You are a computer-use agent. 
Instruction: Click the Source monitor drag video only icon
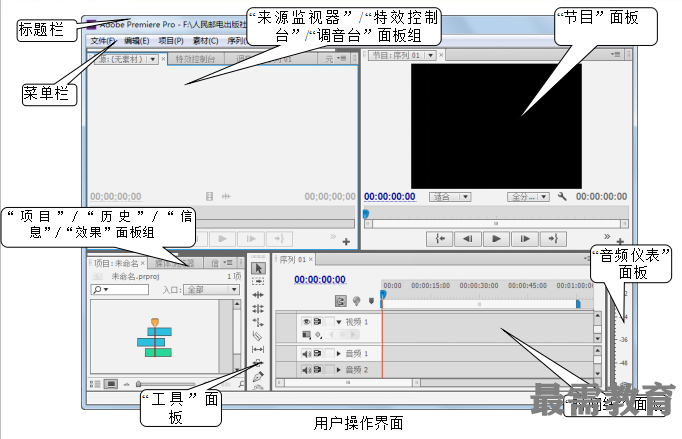click(210, 197)
